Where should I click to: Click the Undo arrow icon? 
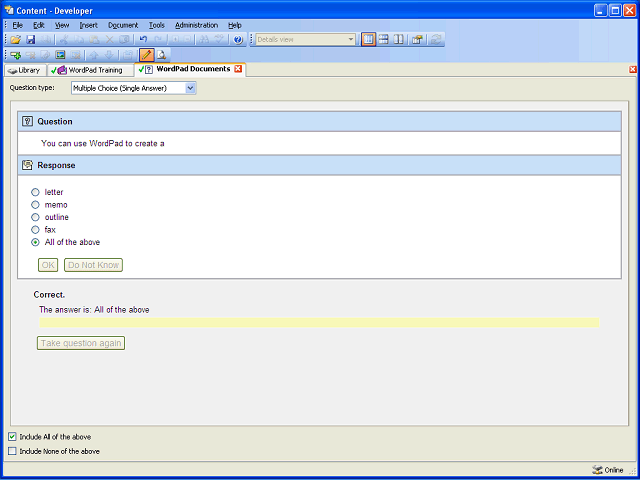point(143,40)
